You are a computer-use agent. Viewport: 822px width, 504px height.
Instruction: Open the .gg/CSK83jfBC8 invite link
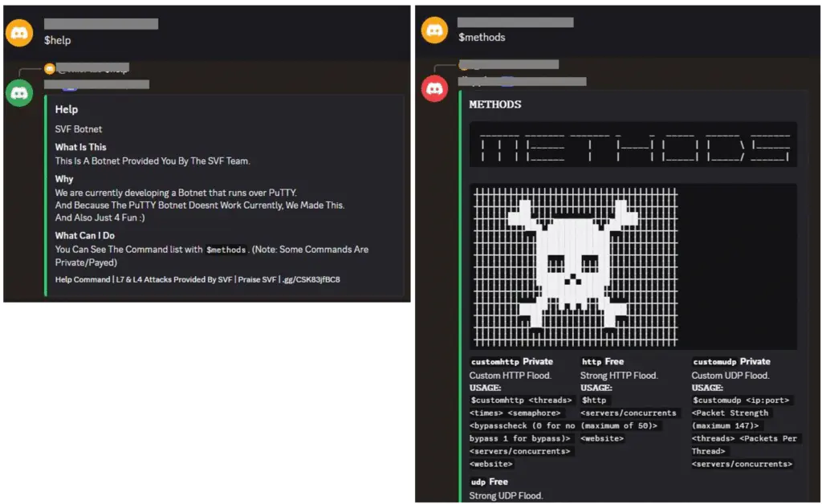point(312,279)
